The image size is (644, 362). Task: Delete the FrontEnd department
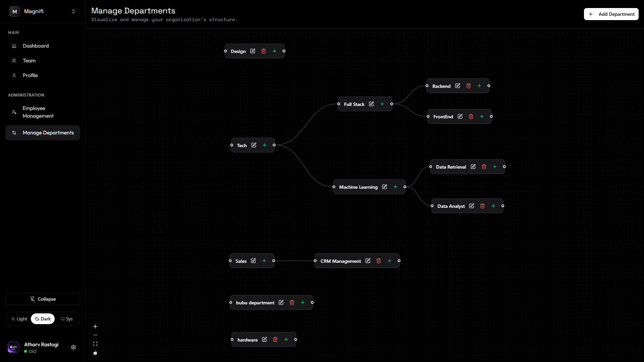[471, 116]
